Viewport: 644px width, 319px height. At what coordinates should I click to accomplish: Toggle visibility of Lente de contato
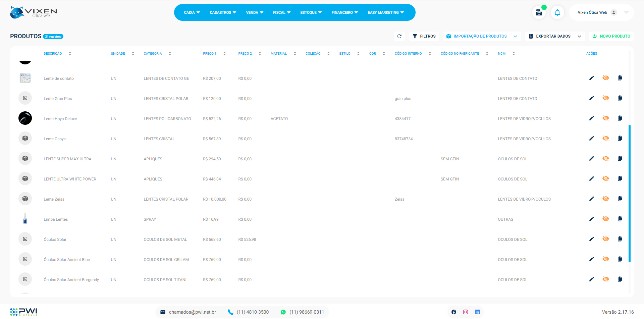coord(605,78)
